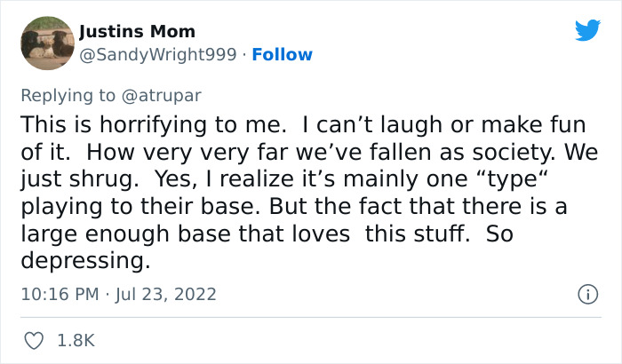Open the info circle icon
This screenshot has height=364, width=622.
tap(586, 293)
